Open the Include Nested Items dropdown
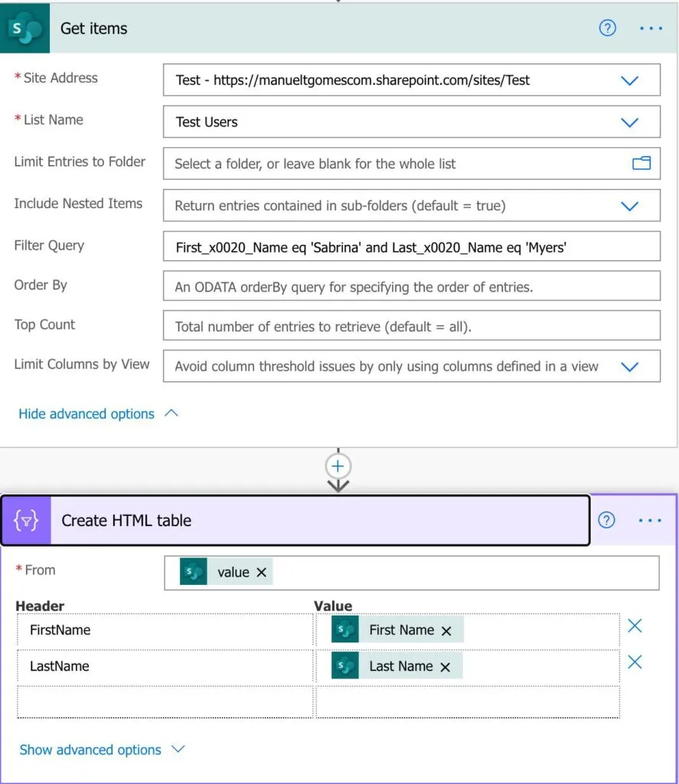This screenshot has height=784, width=679. click(629, 206)
